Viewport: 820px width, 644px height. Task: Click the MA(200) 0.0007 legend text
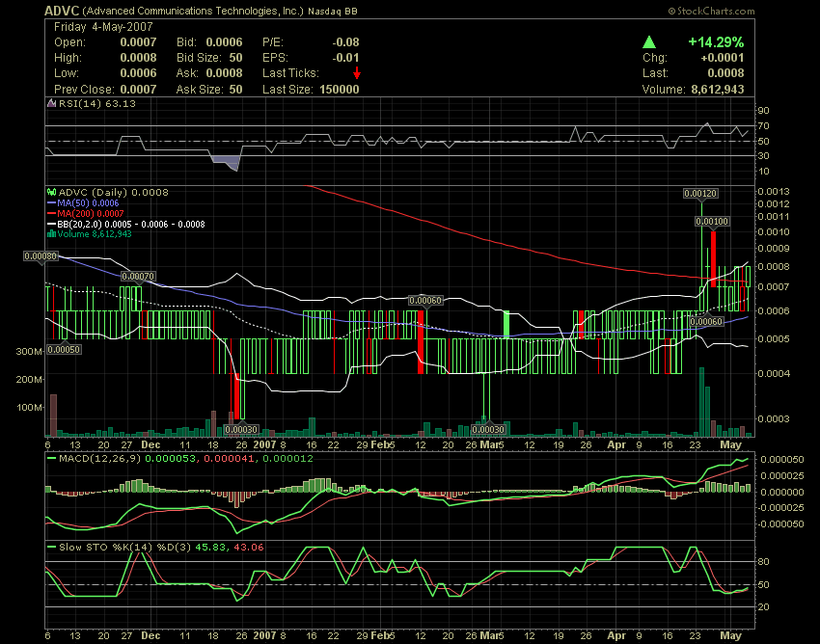point(91,213)
